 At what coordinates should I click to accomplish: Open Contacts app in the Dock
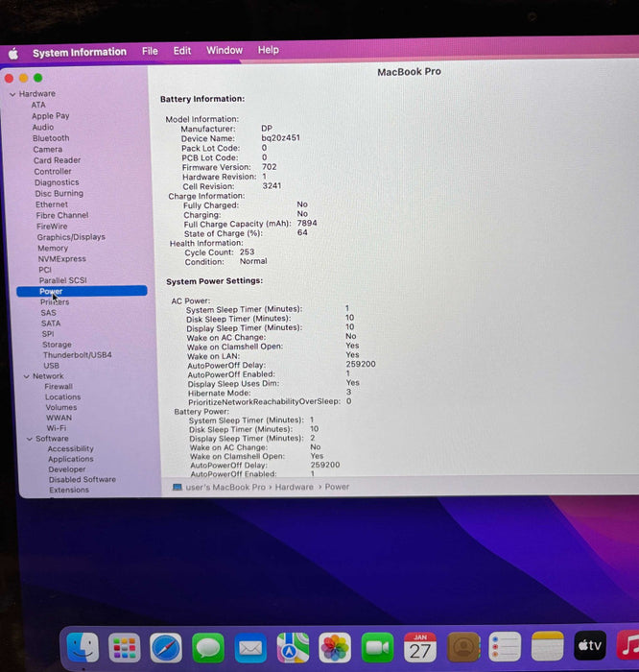463,646
